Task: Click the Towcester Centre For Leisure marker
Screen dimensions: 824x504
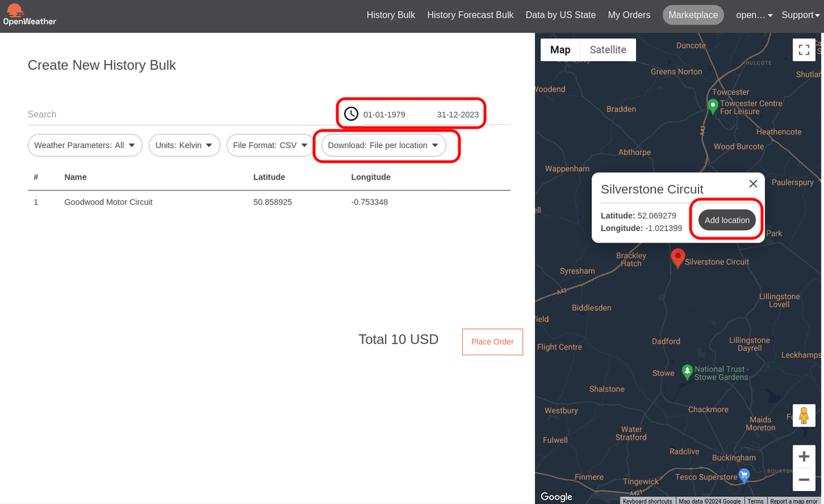Action: coord(712,106)
